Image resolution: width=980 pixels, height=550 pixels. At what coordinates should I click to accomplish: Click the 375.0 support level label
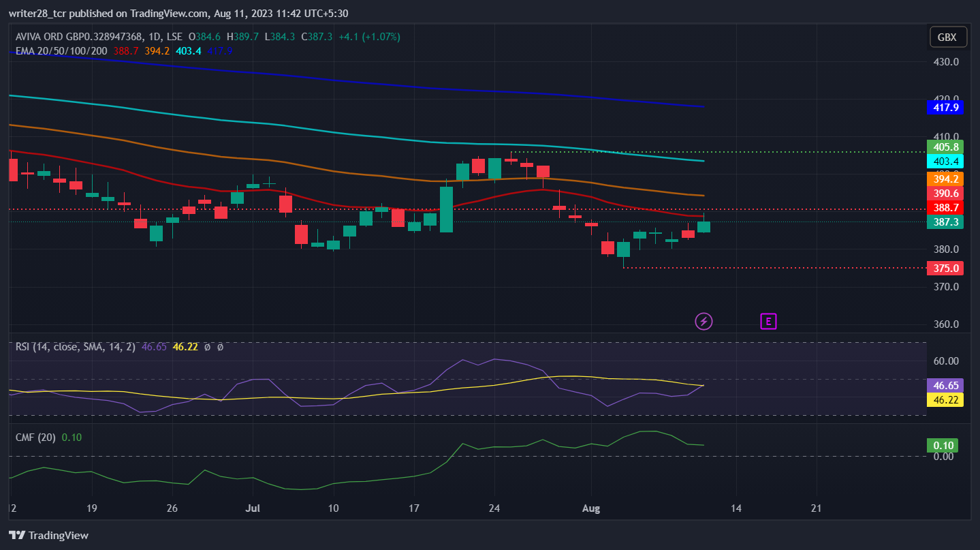(945, 269)
